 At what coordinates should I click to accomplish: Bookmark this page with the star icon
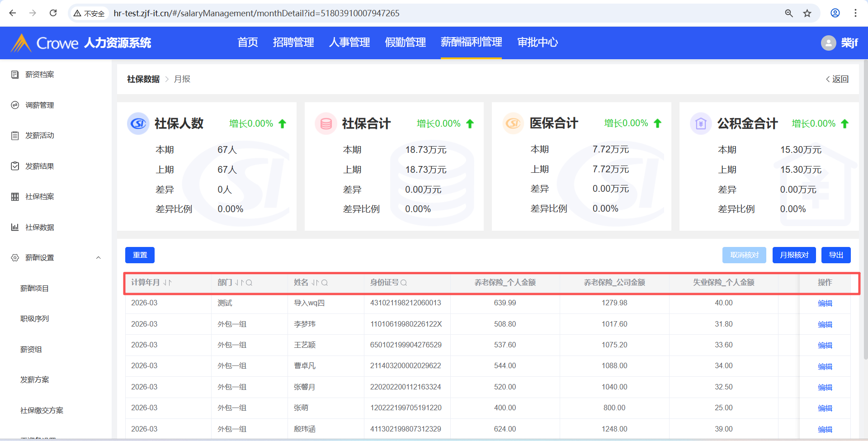[x=807, y=13]
